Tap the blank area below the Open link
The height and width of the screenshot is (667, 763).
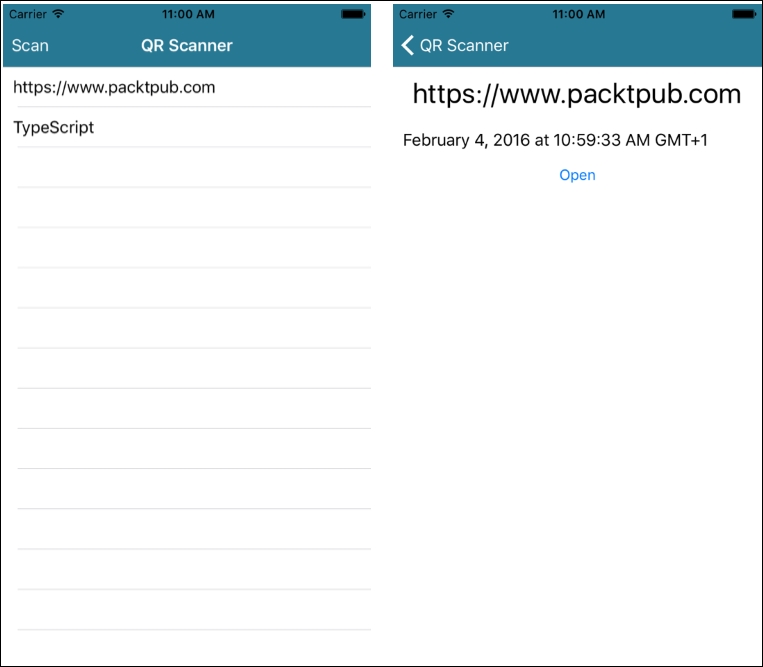coord(577,400)
